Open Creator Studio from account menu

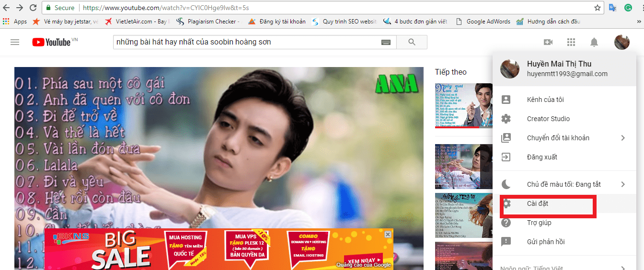548,119
